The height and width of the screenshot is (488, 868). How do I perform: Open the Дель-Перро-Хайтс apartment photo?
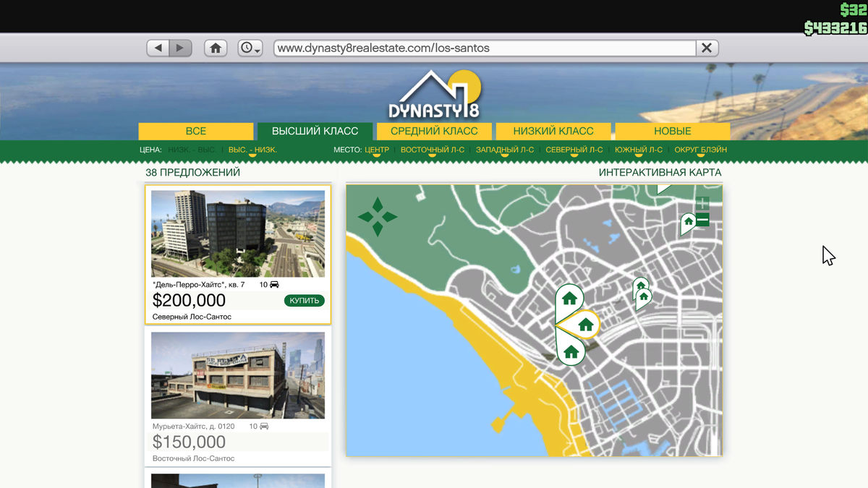pyautogui.click(x=238, y=234)
